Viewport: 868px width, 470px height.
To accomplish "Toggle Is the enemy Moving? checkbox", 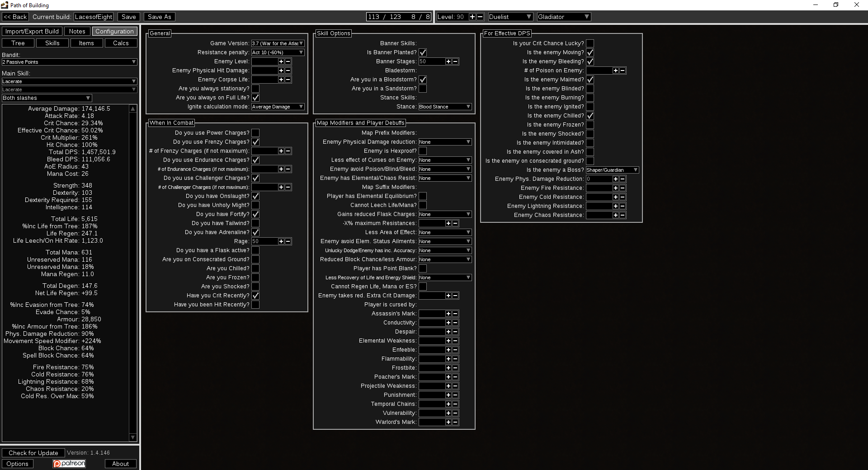I will (x=590, y=52).
